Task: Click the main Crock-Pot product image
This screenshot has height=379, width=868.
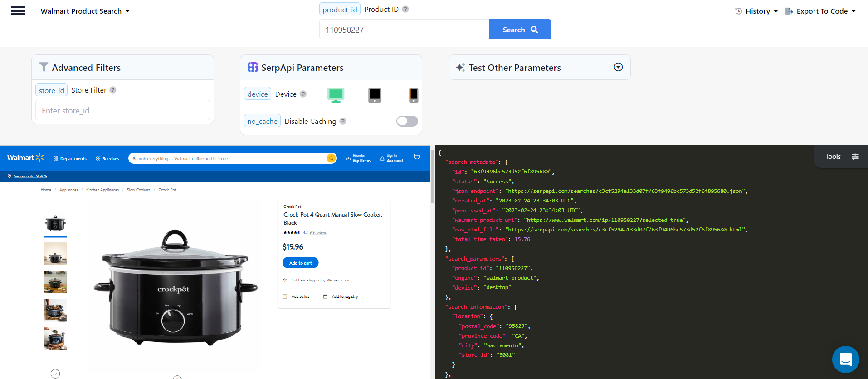Action: pyautogui.click(x=176, y=287)
